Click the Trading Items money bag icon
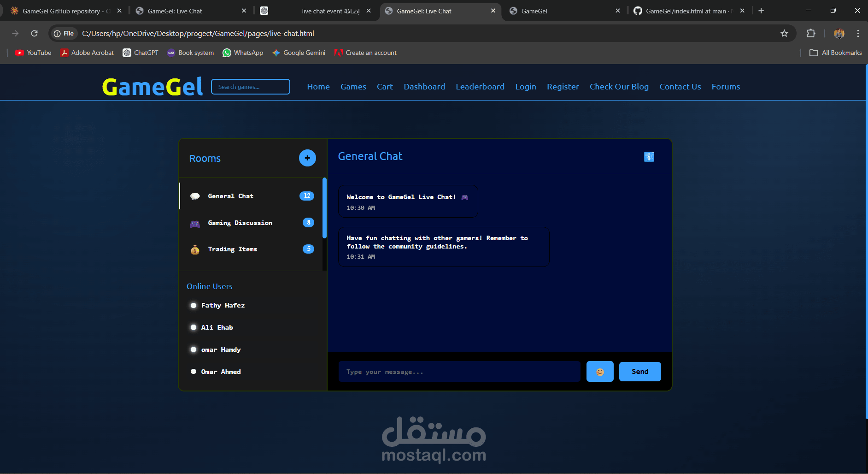868x474 pixels. click(x=195, y=250)
